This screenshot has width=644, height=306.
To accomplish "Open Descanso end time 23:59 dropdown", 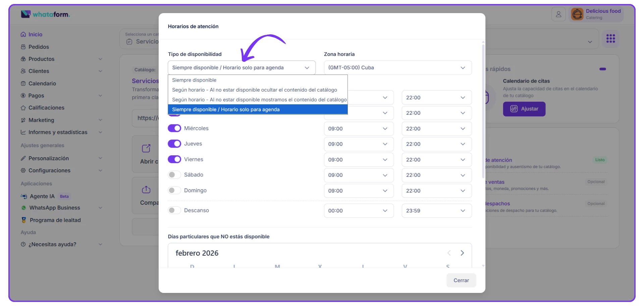I will (436, 211).
